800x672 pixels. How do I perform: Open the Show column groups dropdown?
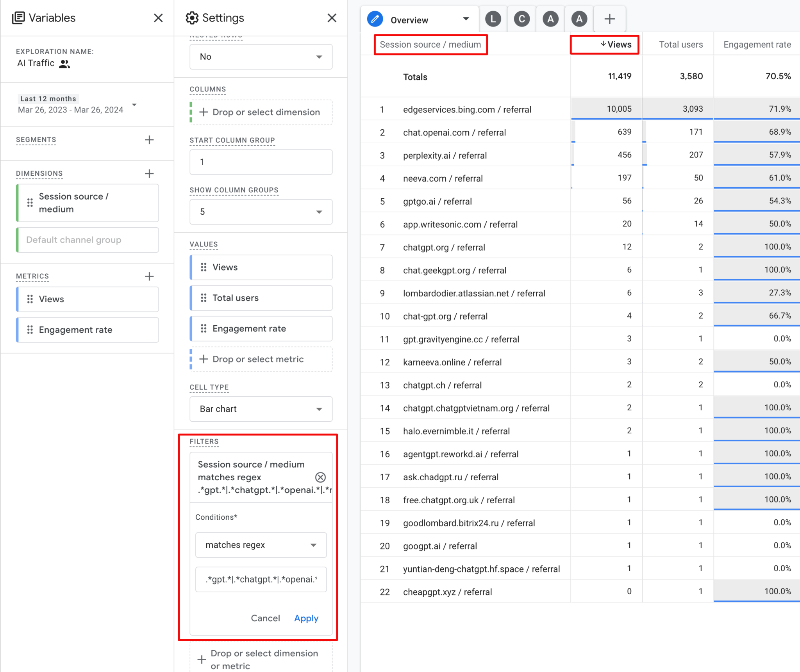[x=261, y=212]
